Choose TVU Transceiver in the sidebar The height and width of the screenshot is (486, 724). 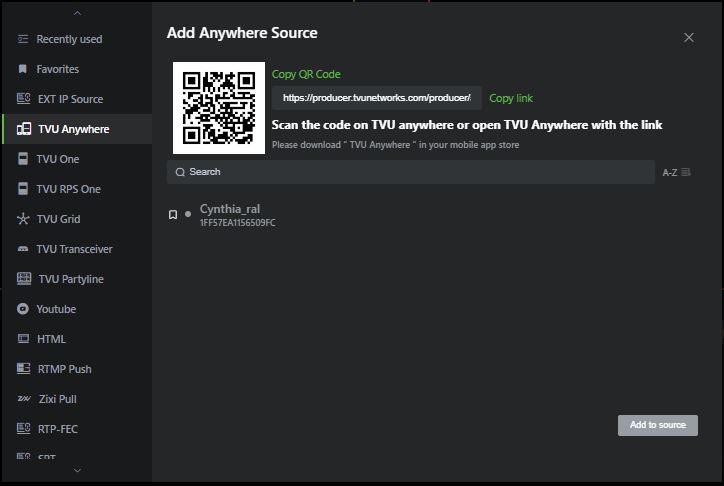pyautogui.click(x=77, y=249)
